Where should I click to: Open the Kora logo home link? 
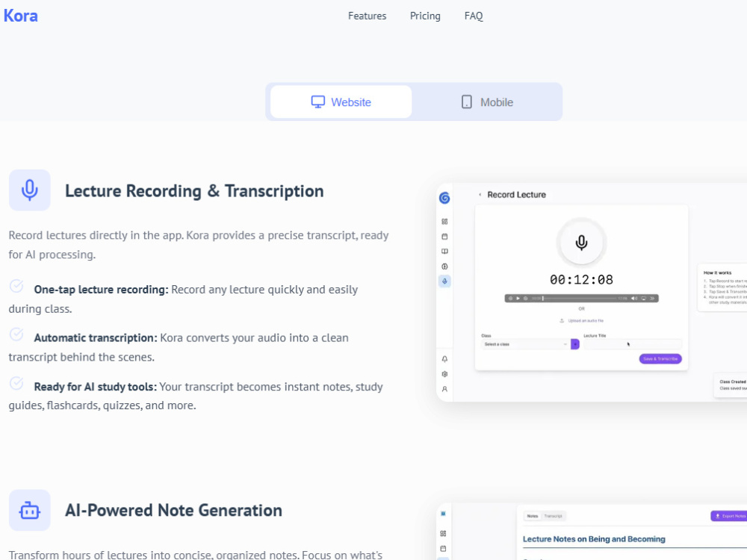click(20, 16)
